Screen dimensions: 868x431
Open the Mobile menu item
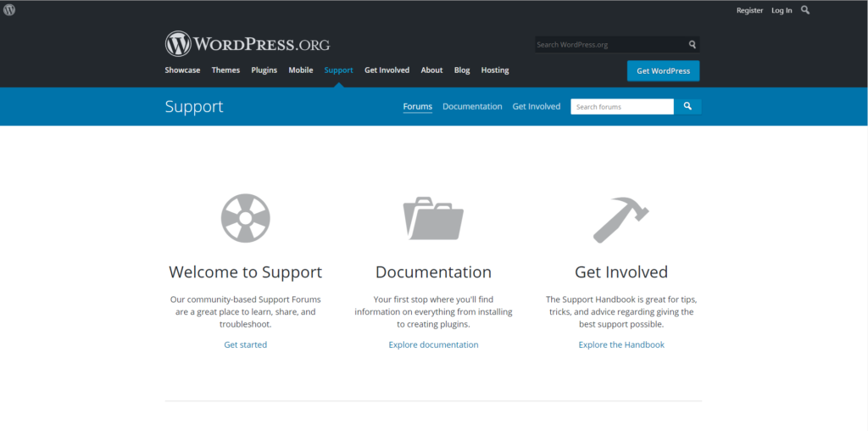[301, 70]
